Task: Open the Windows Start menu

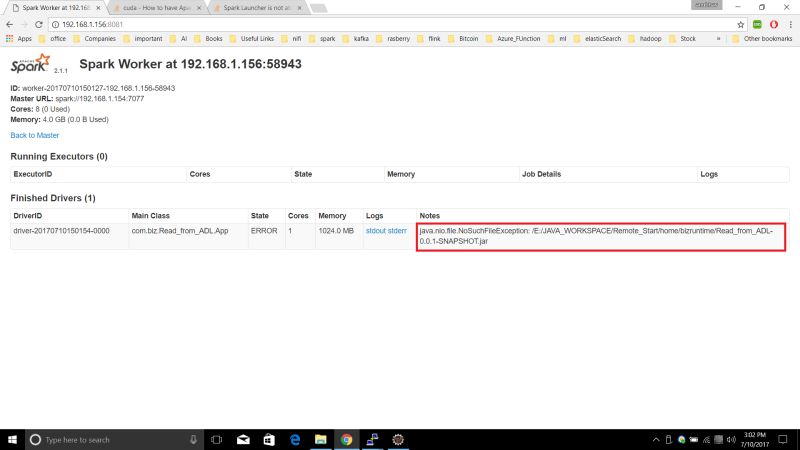Action: click(12, 440)
